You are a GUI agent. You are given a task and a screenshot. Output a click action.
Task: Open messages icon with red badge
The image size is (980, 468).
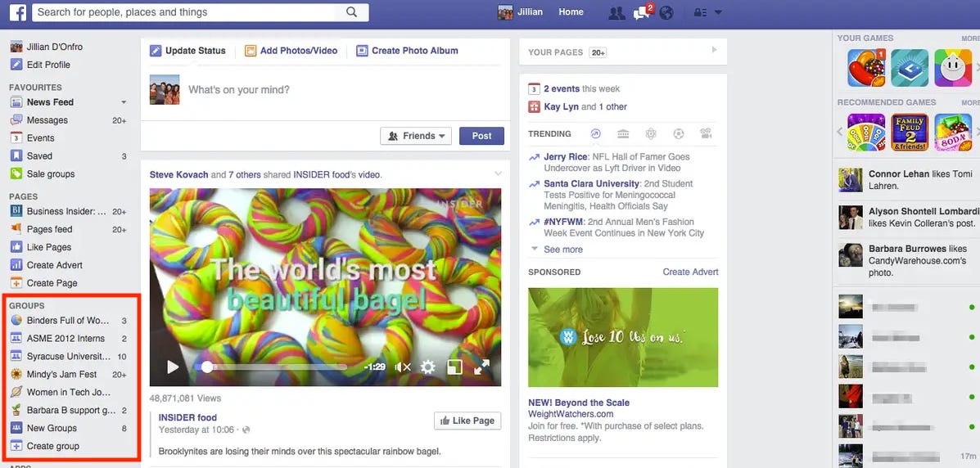click(643, 12)
